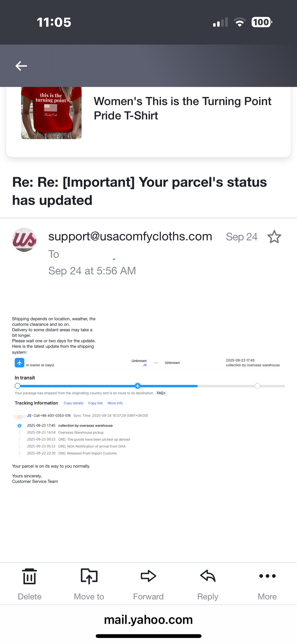Viewport: 297px width, 644px height.
Task: Open the Move to folder icon
Action: [89, 576]
